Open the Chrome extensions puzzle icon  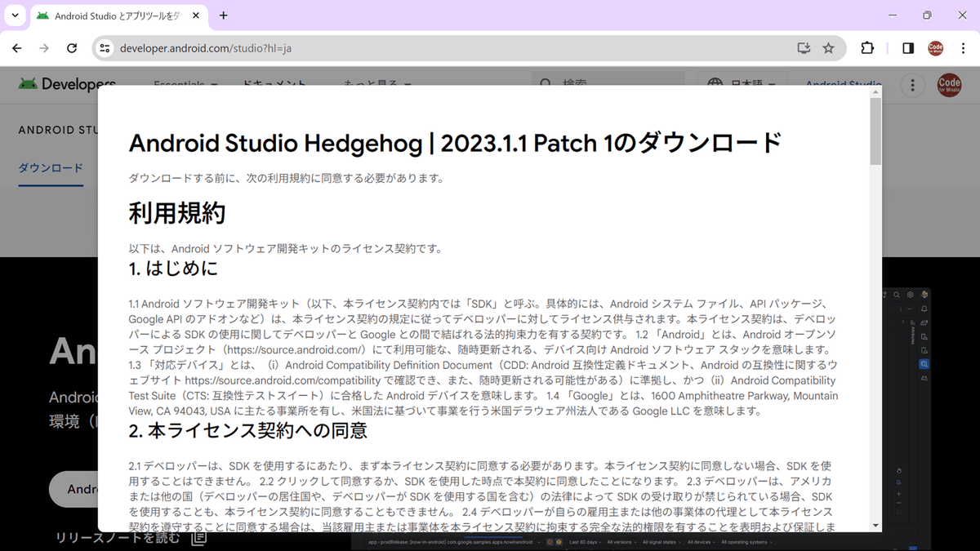coord(867,48)
